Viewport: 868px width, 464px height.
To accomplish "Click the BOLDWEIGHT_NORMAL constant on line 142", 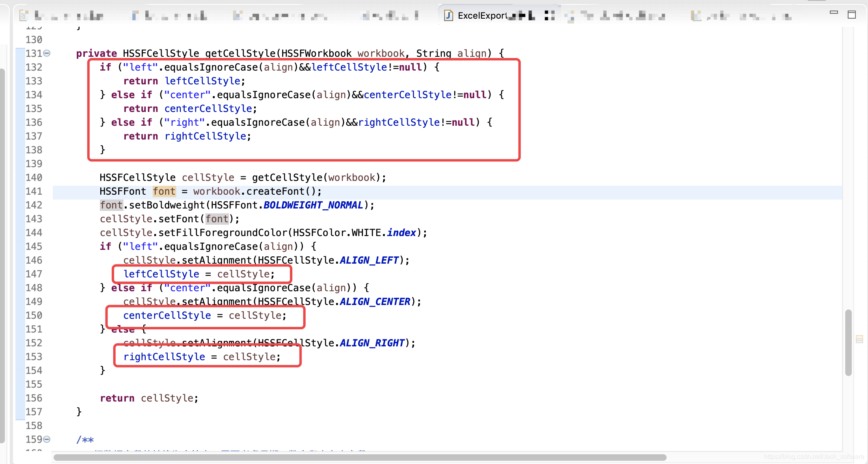I will pyautogui.click(x=313, y=205).
